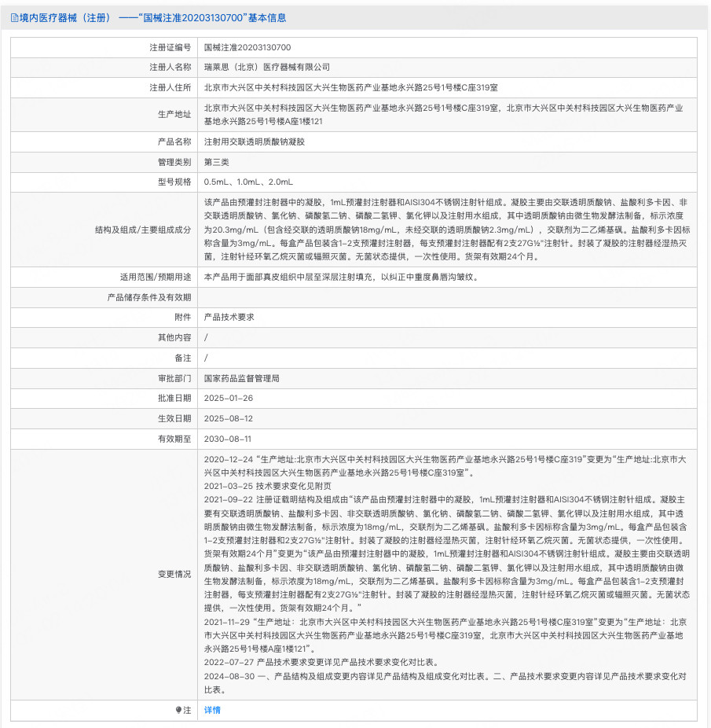The image size is (711, 728).
Task: Click the 2021-11-29 change record entry
Action: click(445, 635)
